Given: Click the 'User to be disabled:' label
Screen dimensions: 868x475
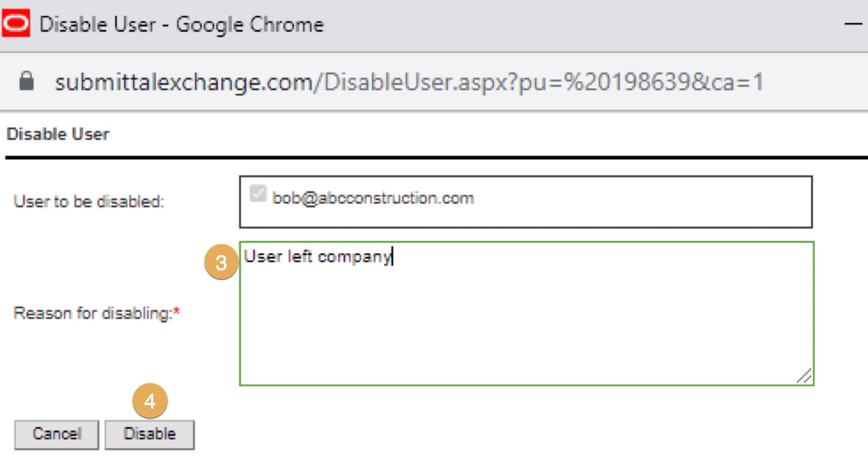Looking at the screenshot, I should pyautogui.click(x=89, y=202).
